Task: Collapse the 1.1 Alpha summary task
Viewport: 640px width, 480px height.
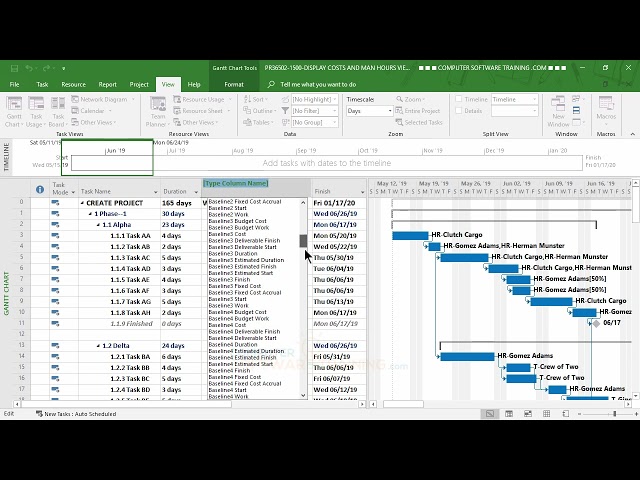Action: coord(98,225)
